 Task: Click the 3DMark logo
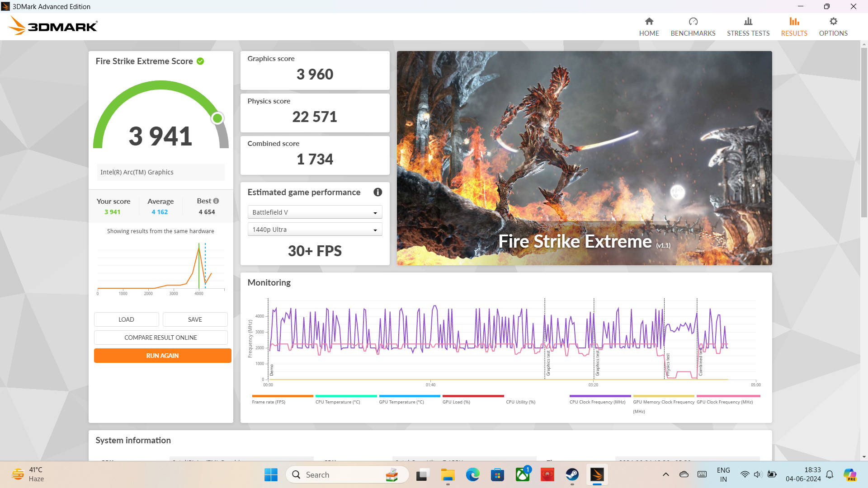(53, 26)
